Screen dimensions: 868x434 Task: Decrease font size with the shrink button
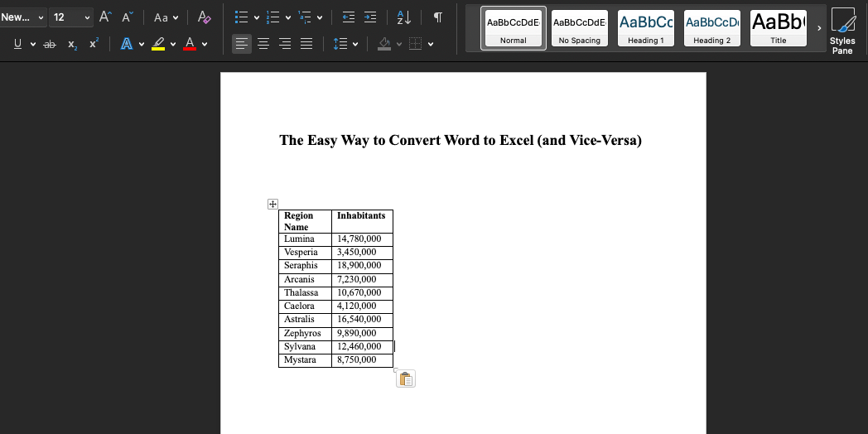click(x=128, y=17)
